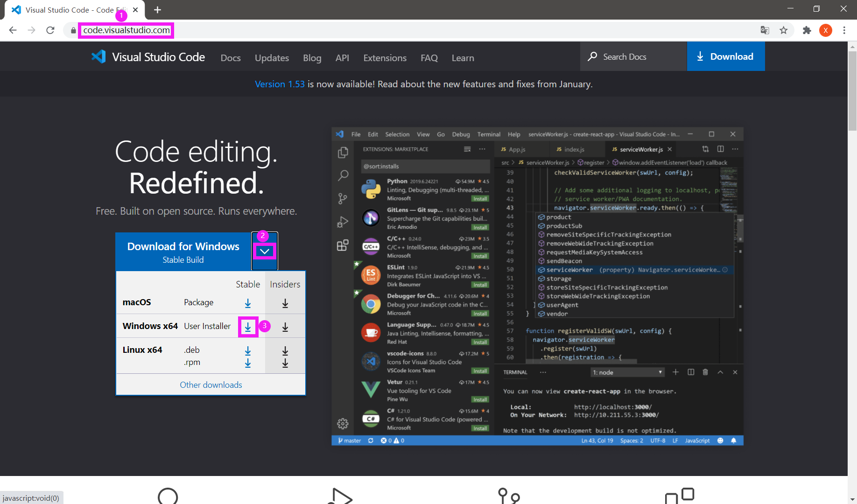857x504 pixels.
Task: Click the Source Control icon in the activity bar
Action: tap(343, 199)
